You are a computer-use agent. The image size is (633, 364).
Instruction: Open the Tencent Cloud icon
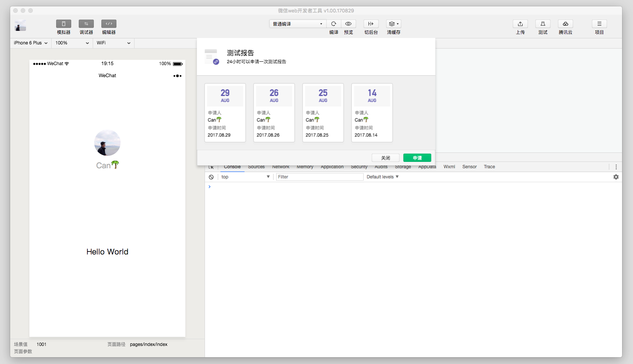click(x=565, y=24)
